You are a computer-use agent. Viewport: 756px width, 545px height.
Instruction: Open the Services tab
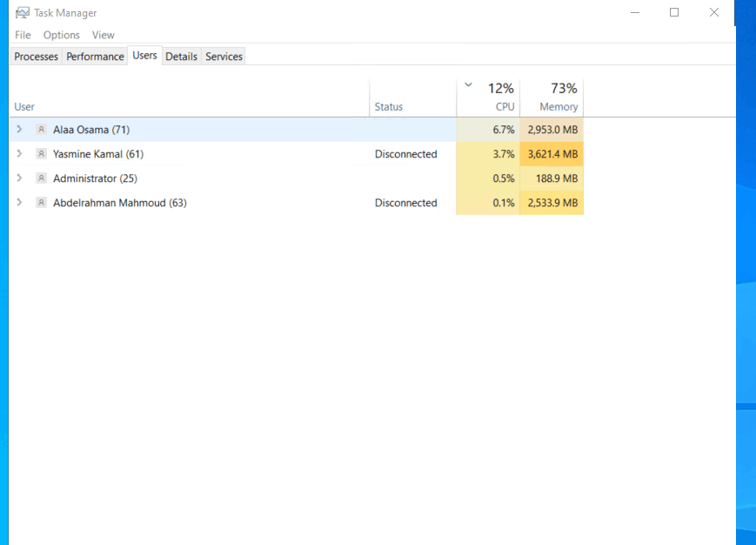224,57
